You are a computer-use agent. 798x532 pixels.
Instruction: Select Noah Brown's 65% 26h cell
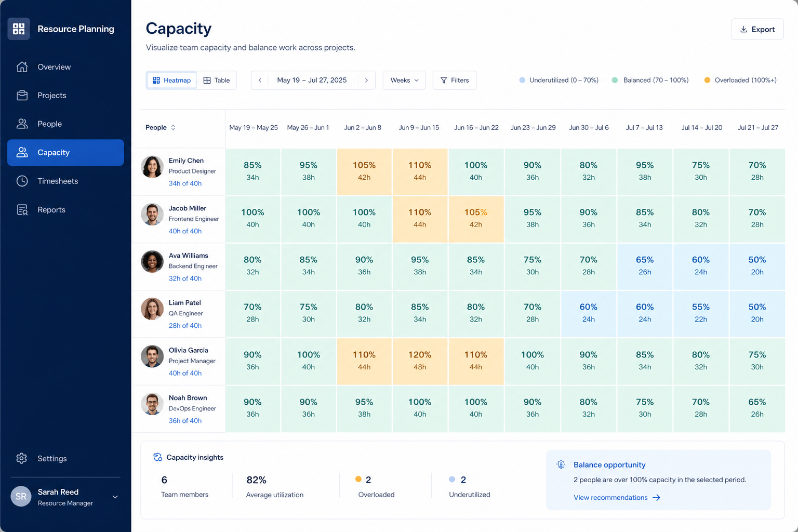point(757,408)
